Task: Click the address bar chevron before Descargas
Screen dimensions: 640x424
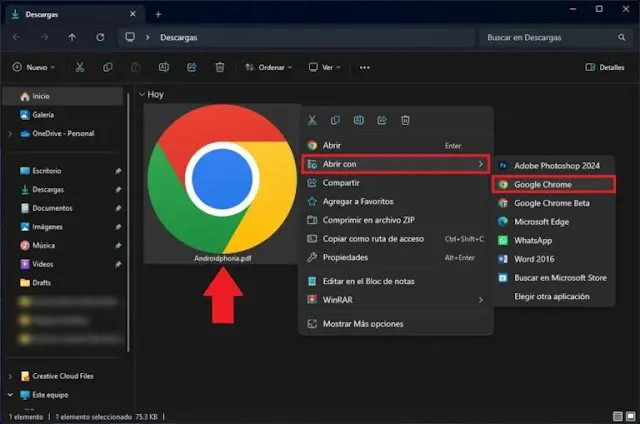Action: click(x=147, y=38)
